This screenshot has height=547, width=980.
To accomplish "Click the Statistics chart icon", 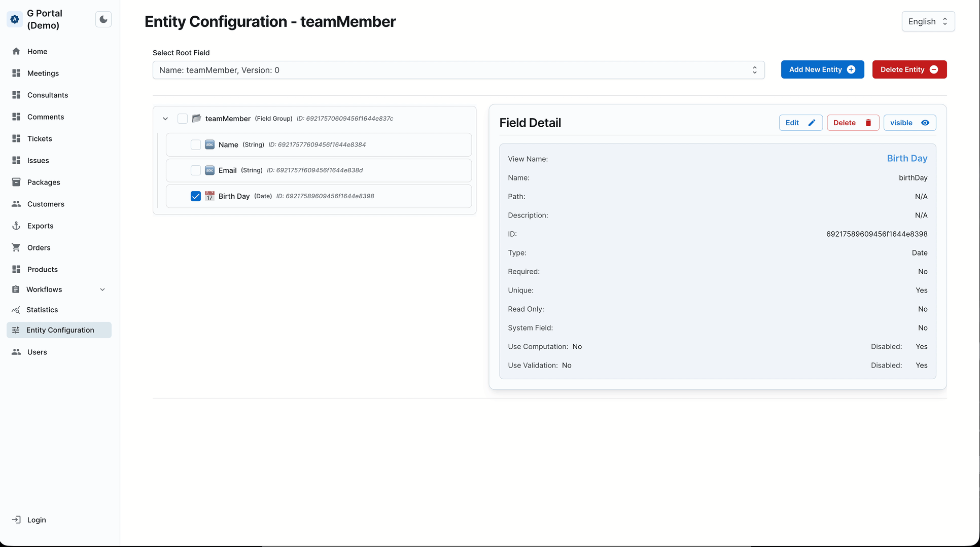I will [x=16, y=310].
